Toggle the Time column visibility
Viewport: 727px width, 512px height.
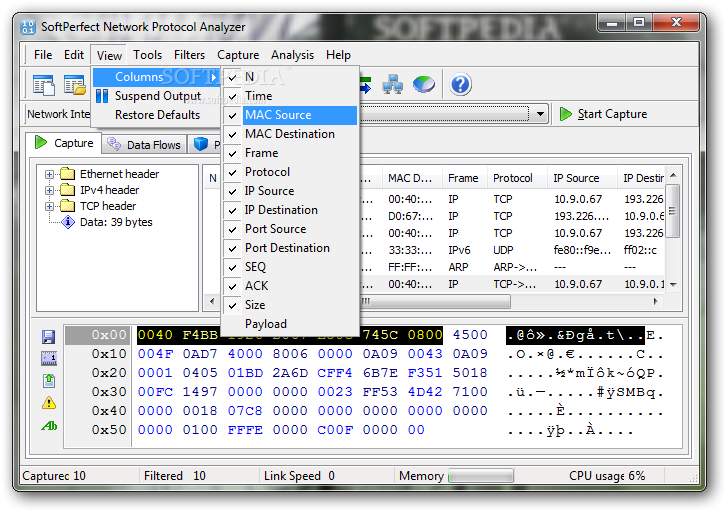coord(291,96)
